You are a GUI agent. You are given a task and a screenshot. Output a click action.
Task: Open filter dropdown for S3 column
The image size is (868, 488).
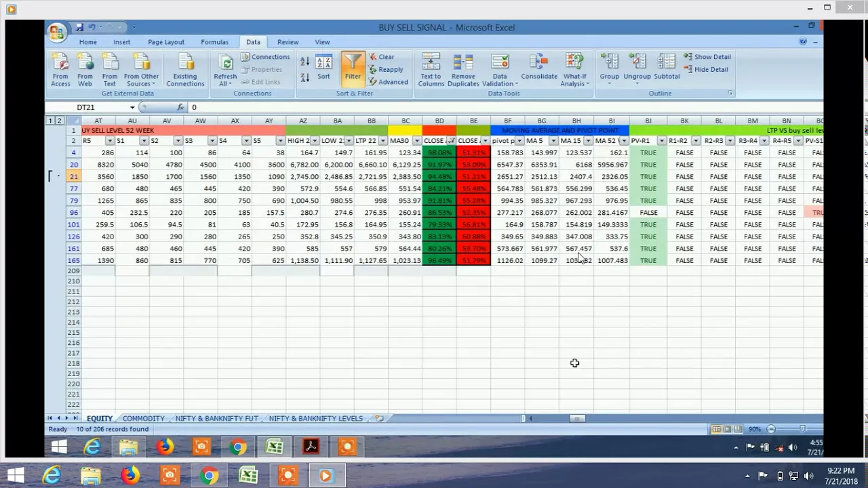(x=212, y=141)
